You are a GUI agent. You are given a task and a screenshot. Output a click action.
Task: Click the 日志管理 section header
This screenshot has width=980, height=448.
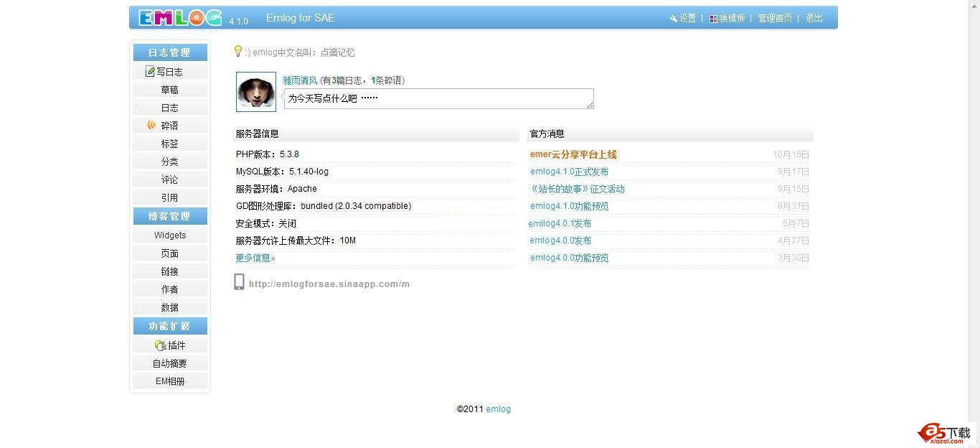pyautogui.click(x=170, y=52)
